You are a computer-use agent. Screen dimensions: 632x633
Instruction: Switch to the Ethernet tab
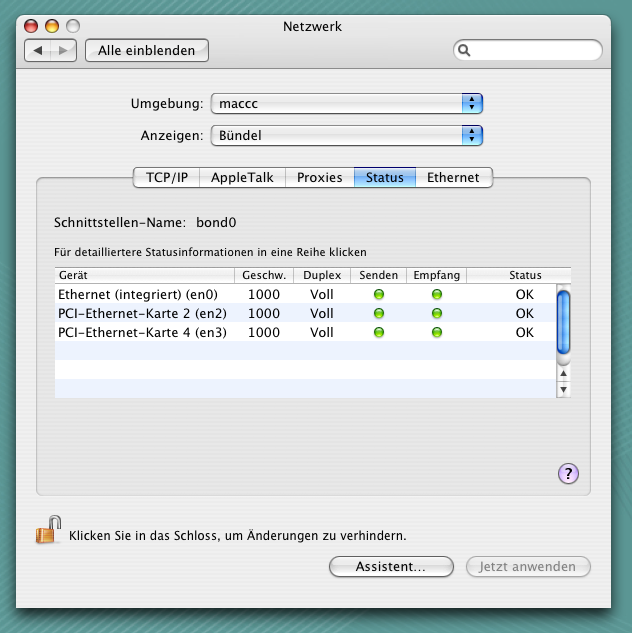(454, 177)
